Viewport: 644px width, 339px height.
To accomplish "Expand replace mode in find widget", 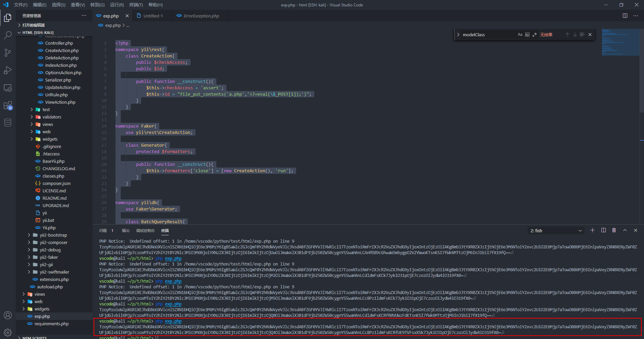I will [458, 35].
